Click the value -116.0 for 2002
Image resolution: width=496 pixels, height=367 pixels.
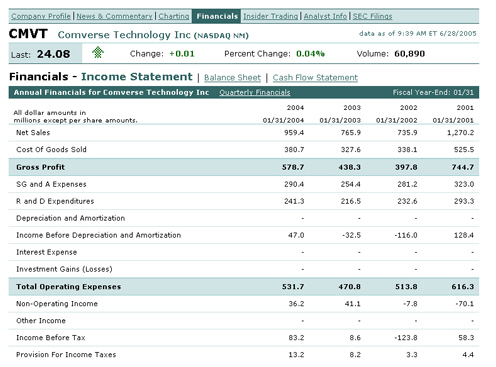pyautogui.click(x=406, y=235)
